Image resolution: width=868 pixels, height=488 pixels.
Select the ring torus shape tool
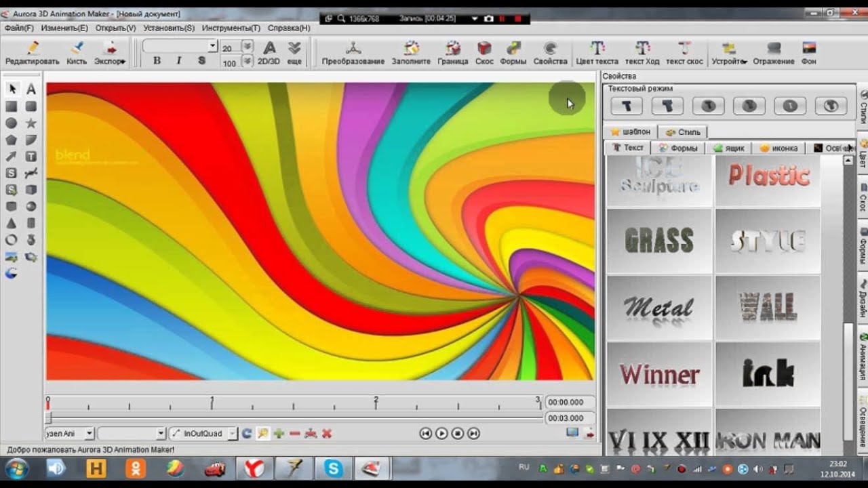12,240
